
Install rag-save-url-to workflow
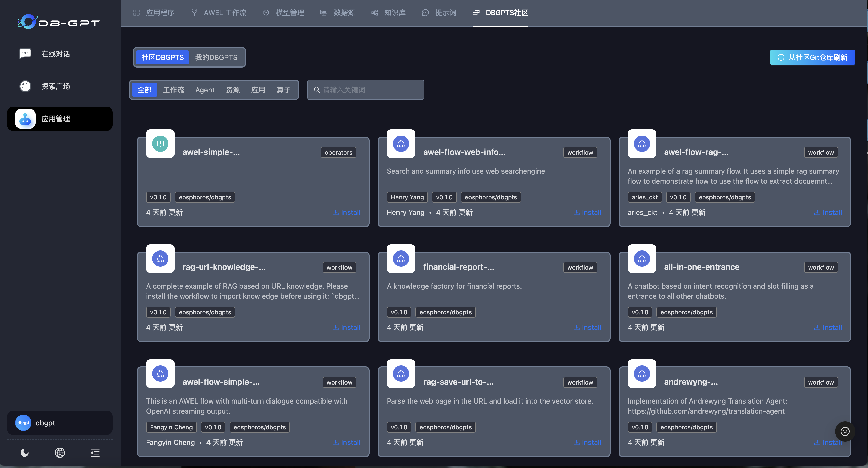(587, 442)
